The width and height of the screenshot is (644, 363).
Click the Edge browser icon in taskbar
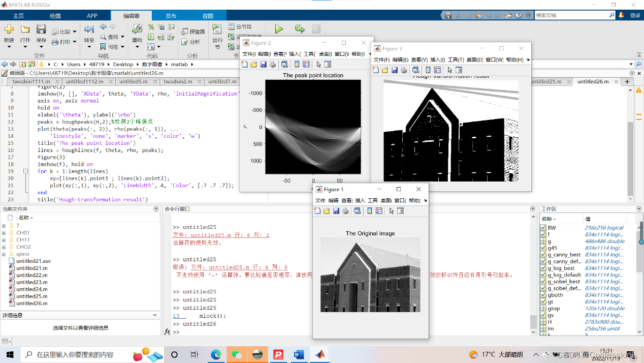coord(215,354)
